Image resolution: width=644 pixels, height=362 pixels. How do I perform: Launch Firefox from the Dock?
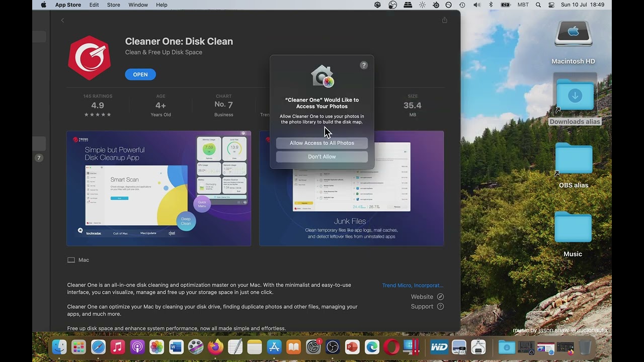click(x=215, y=347)
